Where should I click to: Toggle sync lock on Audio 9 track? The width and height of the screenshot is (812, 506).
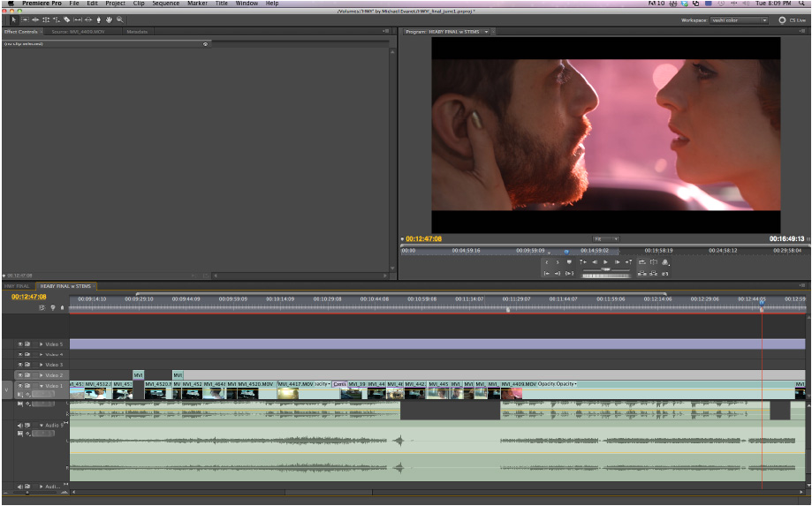(x=27, y=426)
